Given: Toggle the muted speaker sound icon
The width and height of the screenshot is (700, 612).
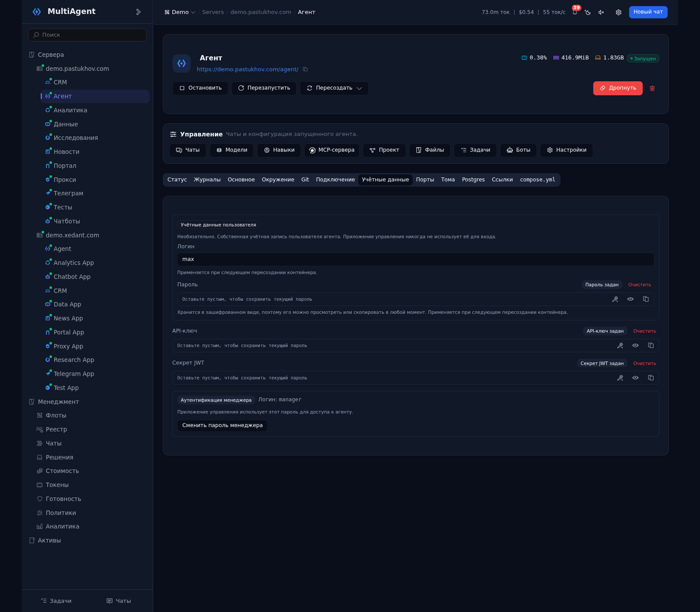Looking at the screenshot, I should [x=601, y=12].
